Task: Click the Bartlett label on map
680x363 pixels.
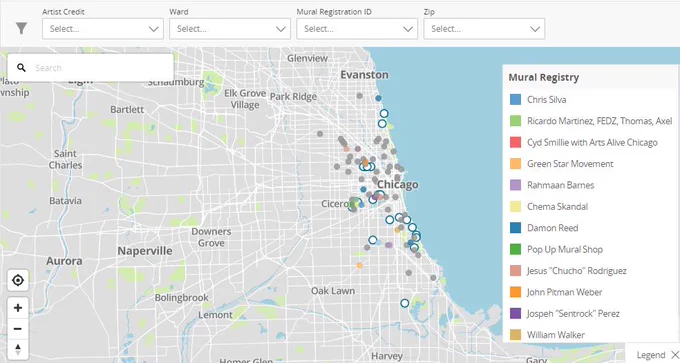Action: (x=127, y=109)
